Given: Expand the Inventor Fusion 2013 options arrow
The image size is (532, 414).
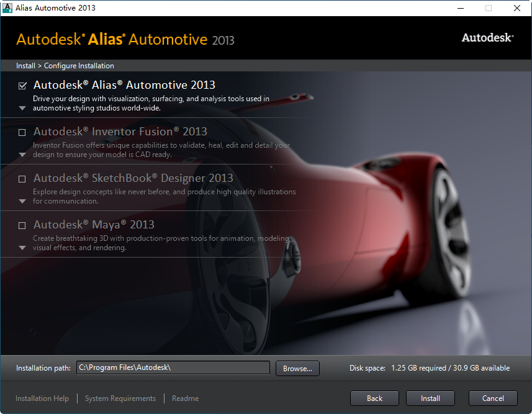Looking at the screenshot, I should (x=22, y=155).
